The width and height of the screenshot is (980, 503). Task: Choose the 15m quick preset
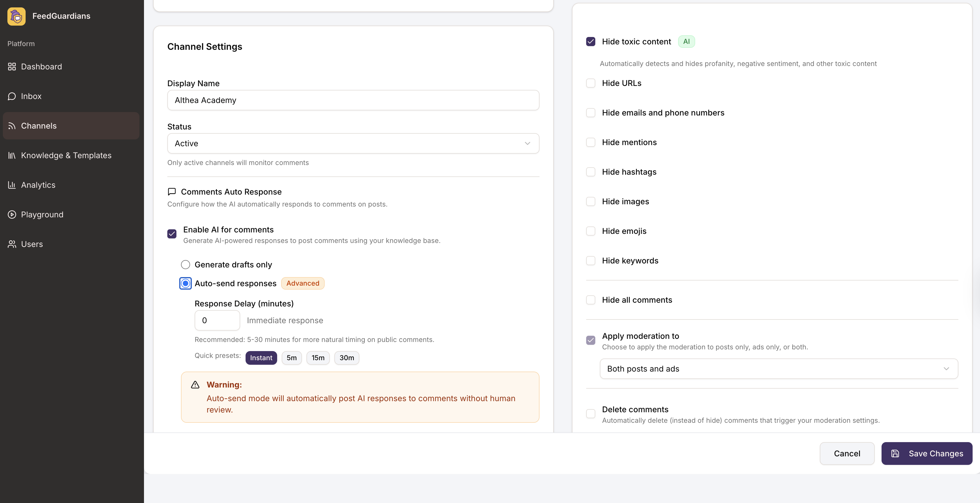click(318, 358)
